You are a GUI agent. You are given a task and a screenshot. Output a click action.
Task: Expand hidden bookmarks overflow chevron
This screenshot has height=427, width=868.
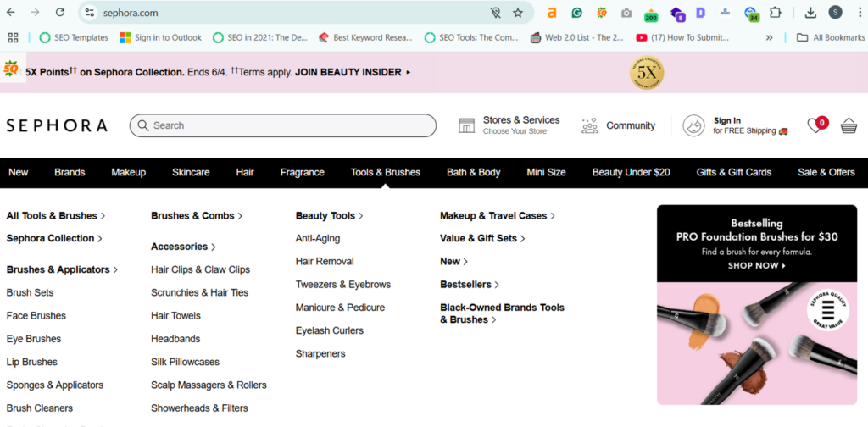pyautogui.click(x=770, y=37)
